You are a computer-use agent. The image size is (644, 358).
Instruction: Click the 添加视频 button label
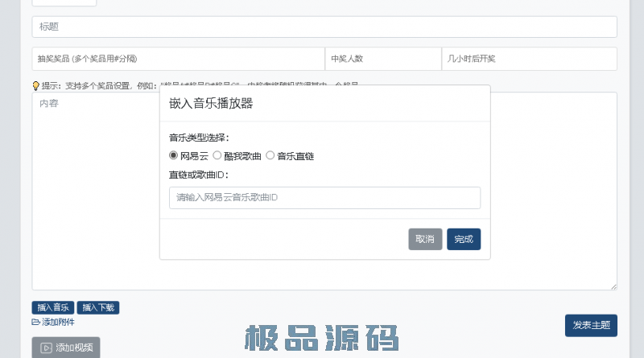(74, 348)
